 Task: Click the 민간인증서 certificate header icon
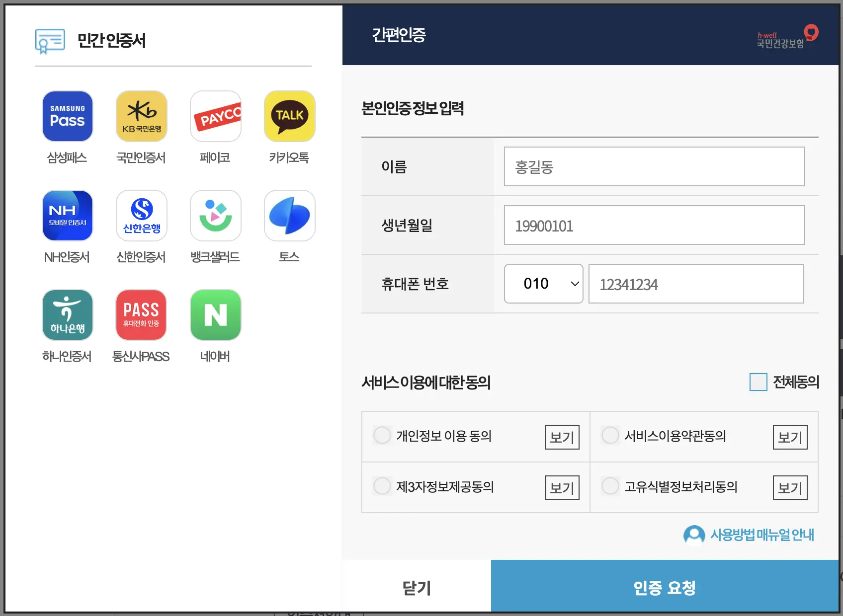click(x=50, y=41)
